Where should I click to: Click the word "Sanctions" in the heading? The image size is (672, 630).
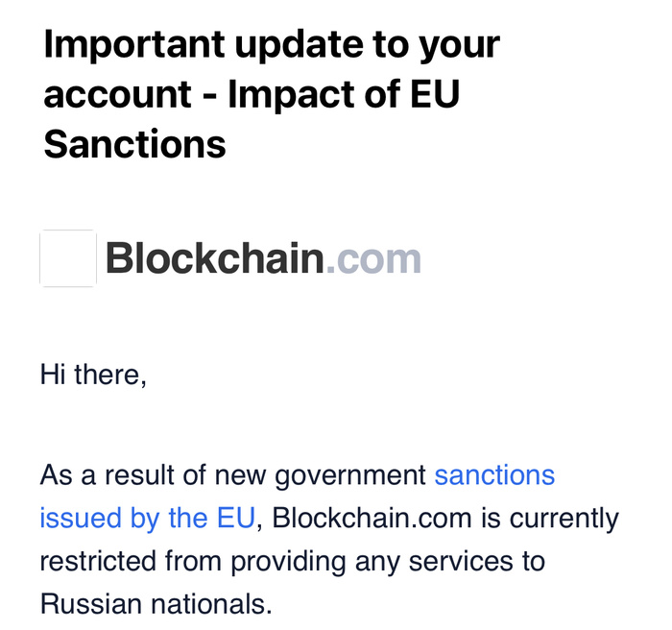coord(135,144)
